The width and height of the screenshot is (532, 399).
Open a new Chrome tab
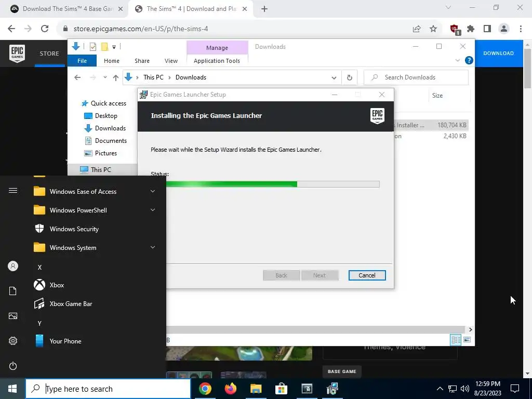pyautogui.click(x=264, y=9)
